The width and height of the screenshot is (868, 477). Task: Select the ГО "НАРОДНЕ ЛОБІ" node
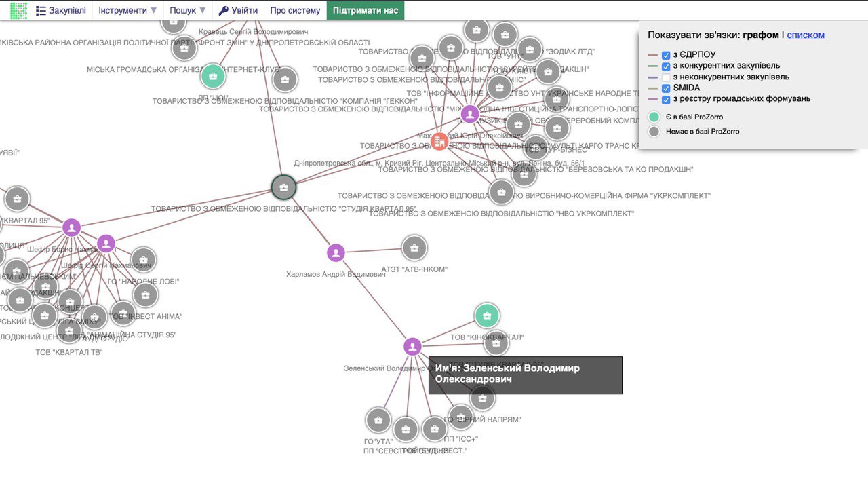click(143, 260)
